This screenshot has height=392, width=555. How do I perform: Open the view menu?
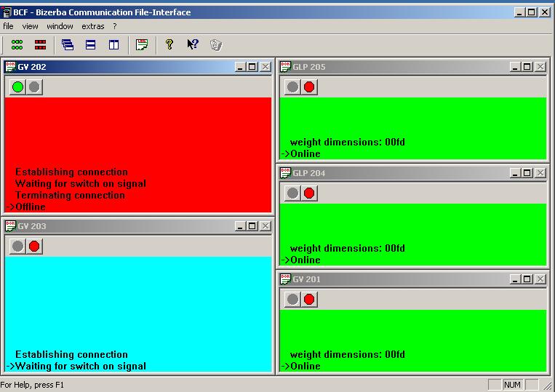click(30, 26)
